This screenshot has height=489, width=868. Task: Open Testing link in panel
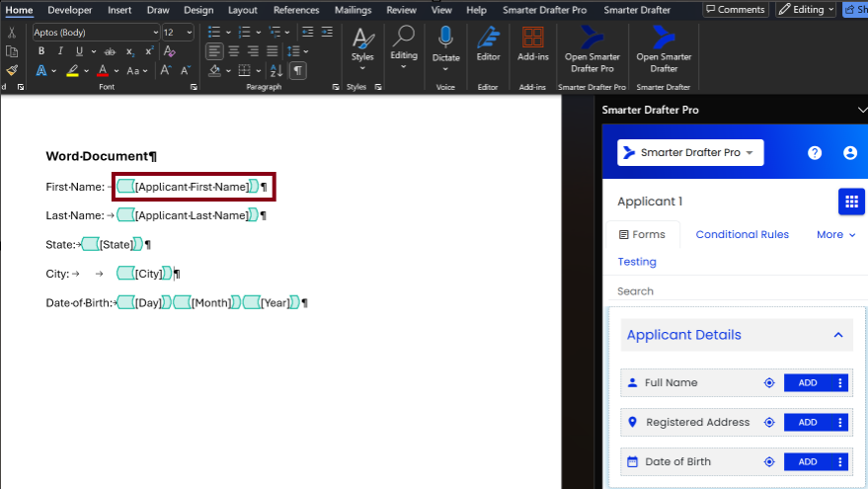point(637,262)
